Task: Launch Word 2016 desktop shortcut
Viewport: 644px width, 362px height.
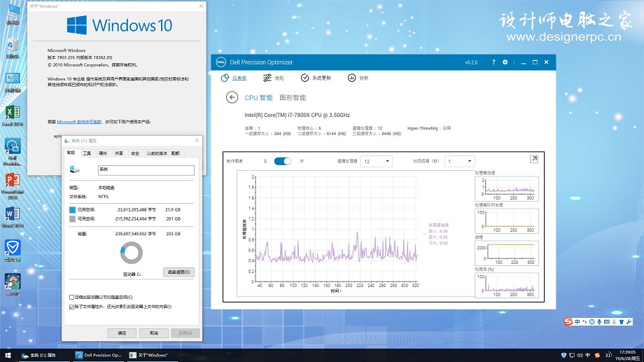Action: pyautogui.click(x=13, y=217)
